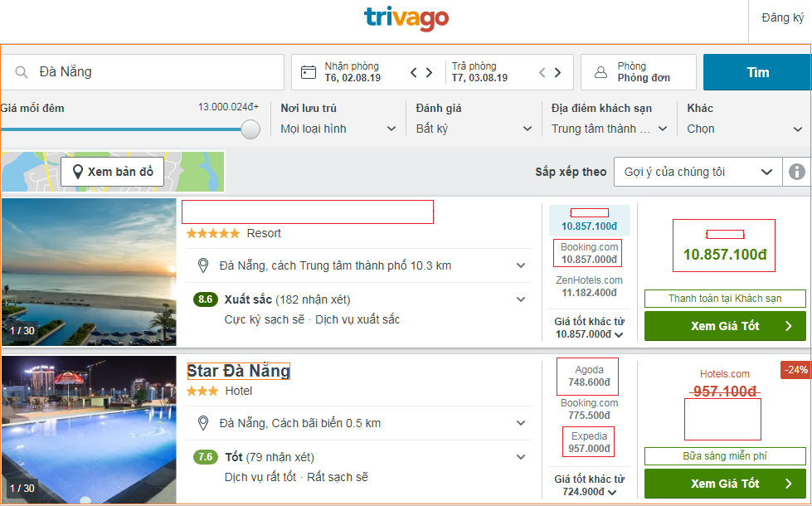The height and width of the screenshot is (506, 812).
Task: Select the Trả phòng date field
Action: tap(479, 72)
